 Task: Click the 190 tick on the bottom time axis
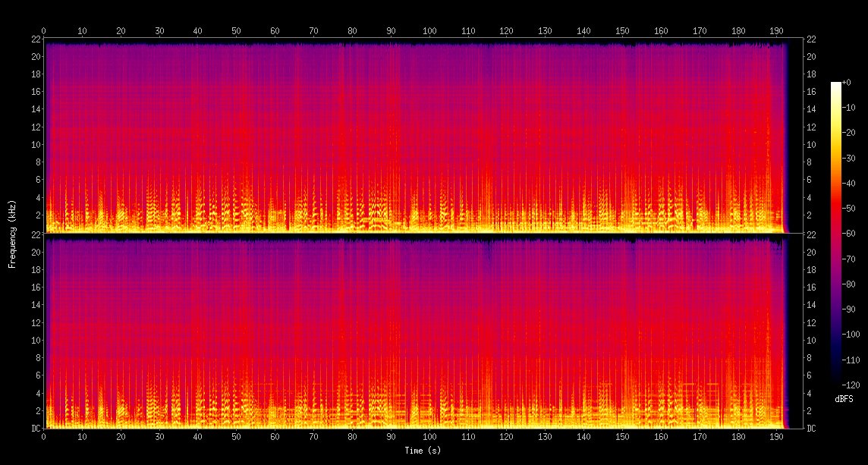pos(776,438)
